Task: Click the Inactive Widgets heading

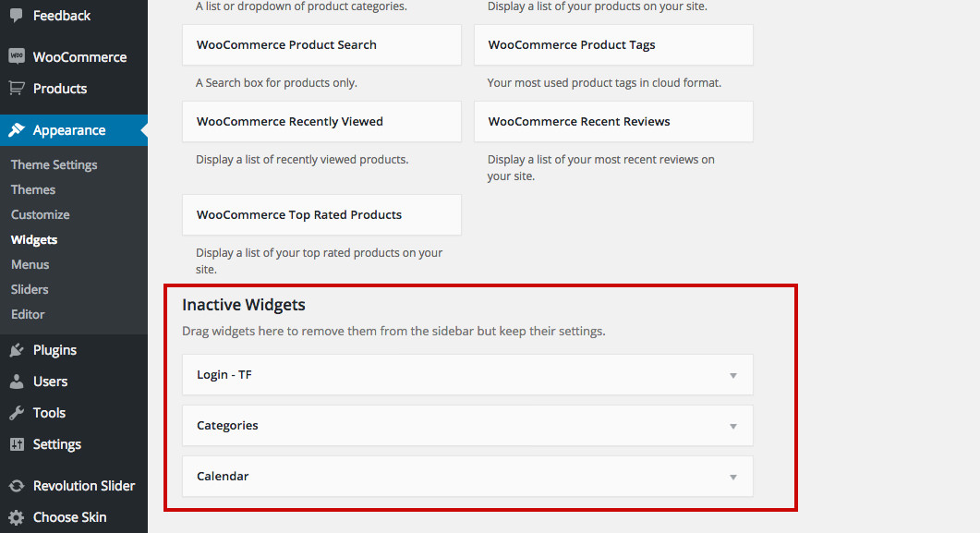Action: click(244, 305)
